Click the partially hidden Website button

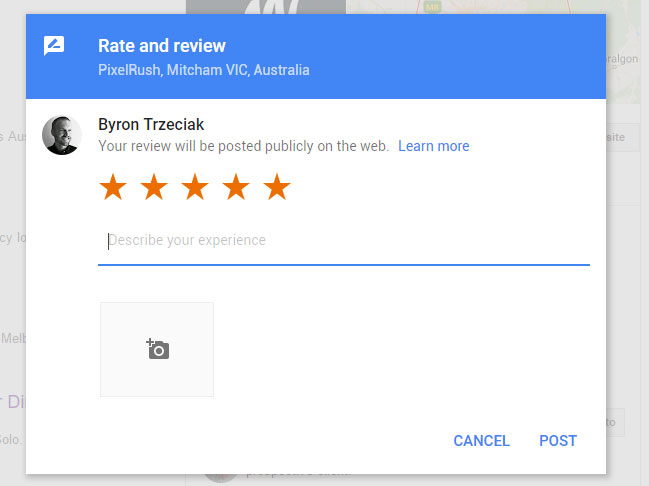click(x=622, y=137)
